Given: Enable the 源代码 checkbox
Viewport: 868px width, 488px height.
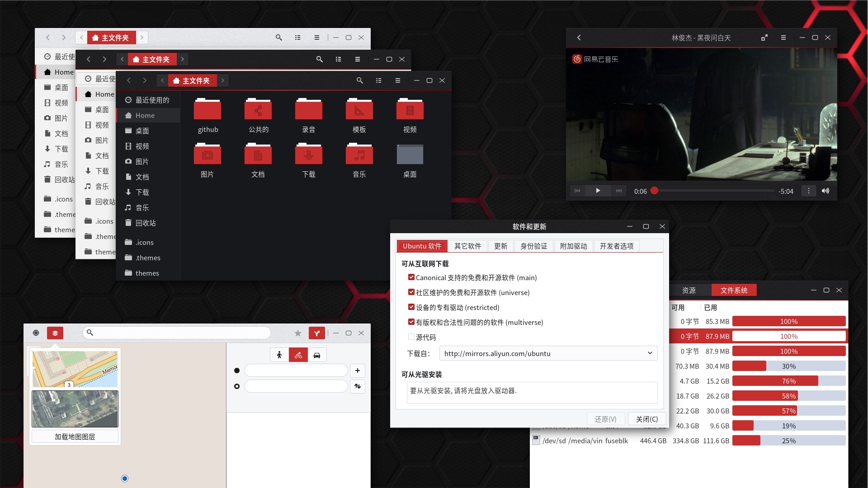Looking at the screenshot, I should pos(411,337).
